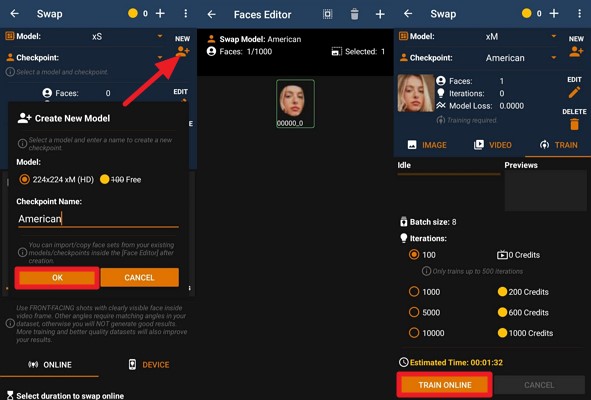Viewport: 591px width, 400px height.
Task: Open the Model xM dropdown in right panel
Action: (554, 37)
